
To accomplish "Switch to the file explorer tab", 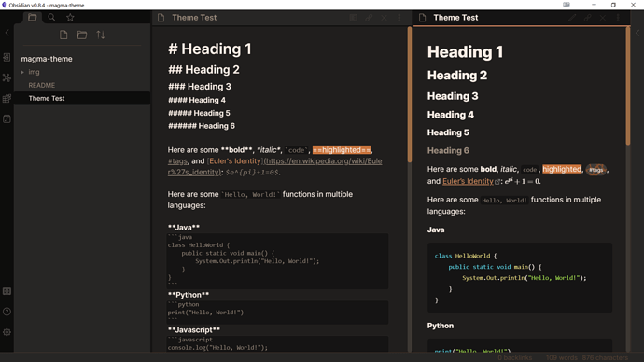I will coord(33,17).
